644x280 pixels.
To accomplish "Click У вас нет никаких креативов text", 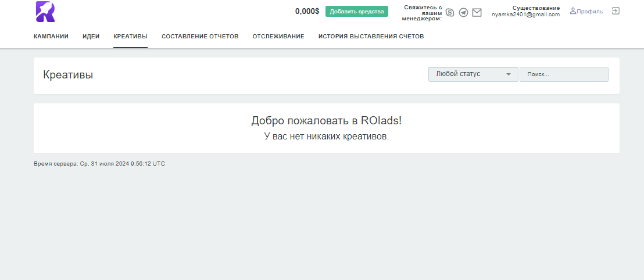I will tap(326, 137).
